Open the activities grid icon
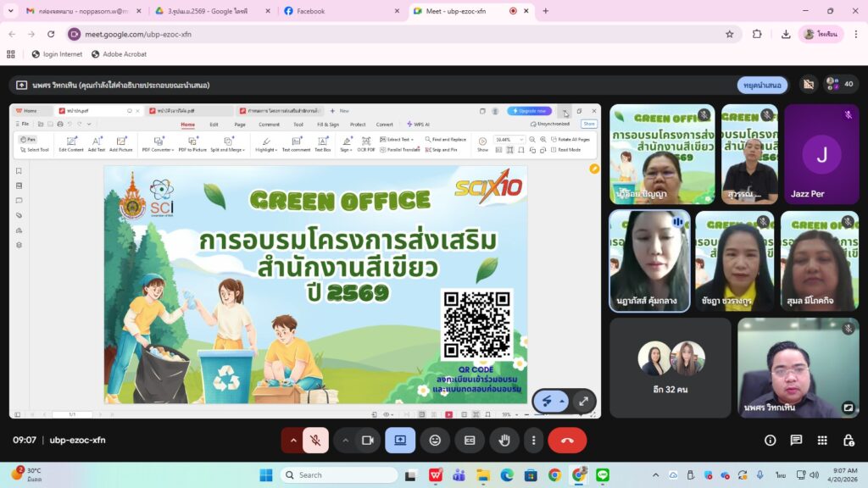Screen dimensions: 868x488 (x=822, y=441)
